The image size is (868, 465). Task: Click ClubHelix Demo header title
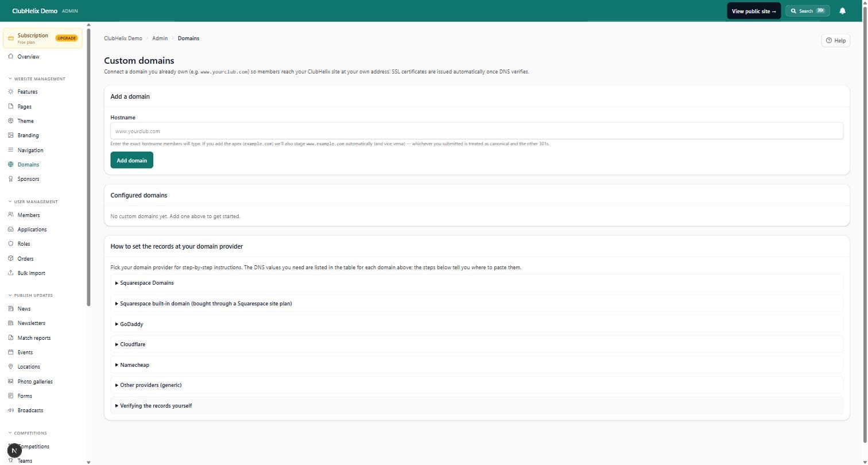34,11
